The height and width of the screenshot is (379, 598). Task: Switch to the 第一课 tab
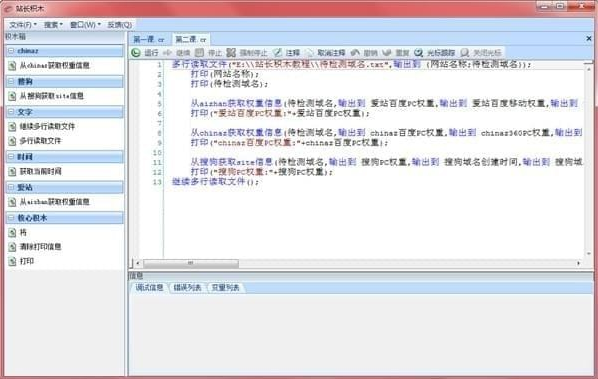(149, 39)
